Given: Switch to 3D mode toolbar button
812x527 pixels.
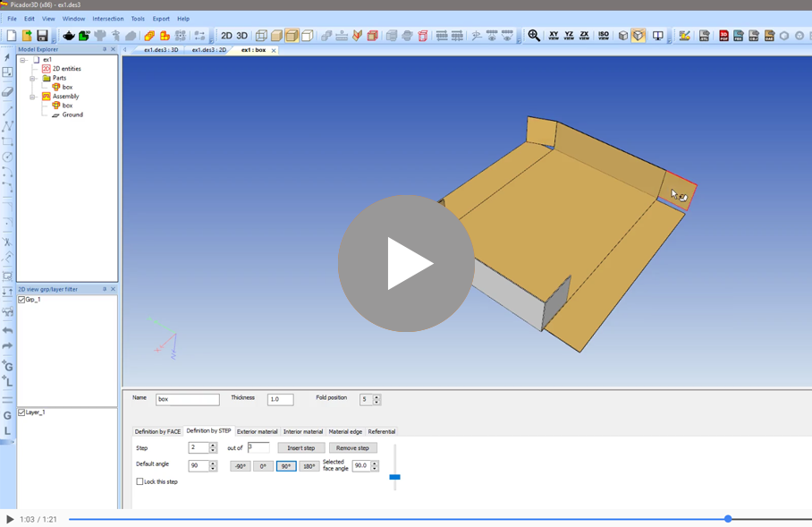Looking at the screenshot, I should (241, 35).
